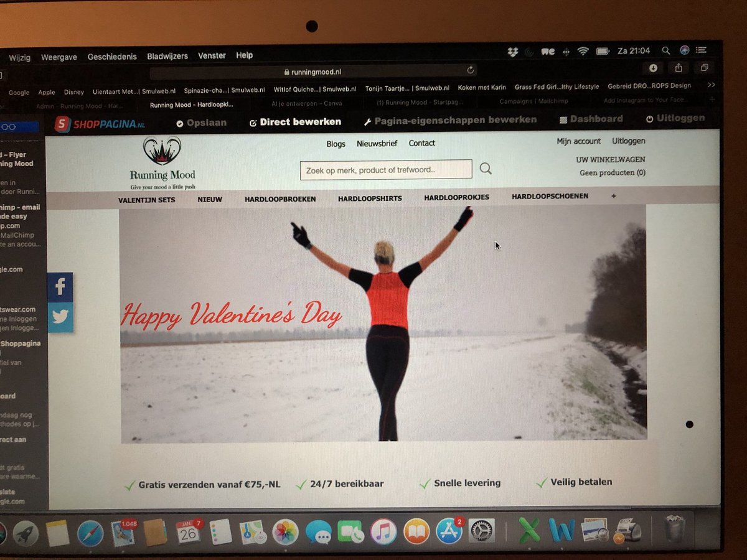Image resolution: width=747 pixels, height=560 pixels.
Task: Open the Blogs link
Action: tap(336, 144)
